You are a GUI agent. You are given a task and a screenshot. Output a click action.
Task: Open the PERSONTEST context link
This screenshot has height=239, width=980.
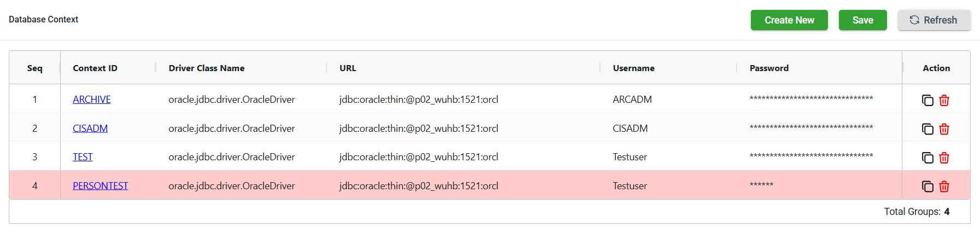coord(101,186)
